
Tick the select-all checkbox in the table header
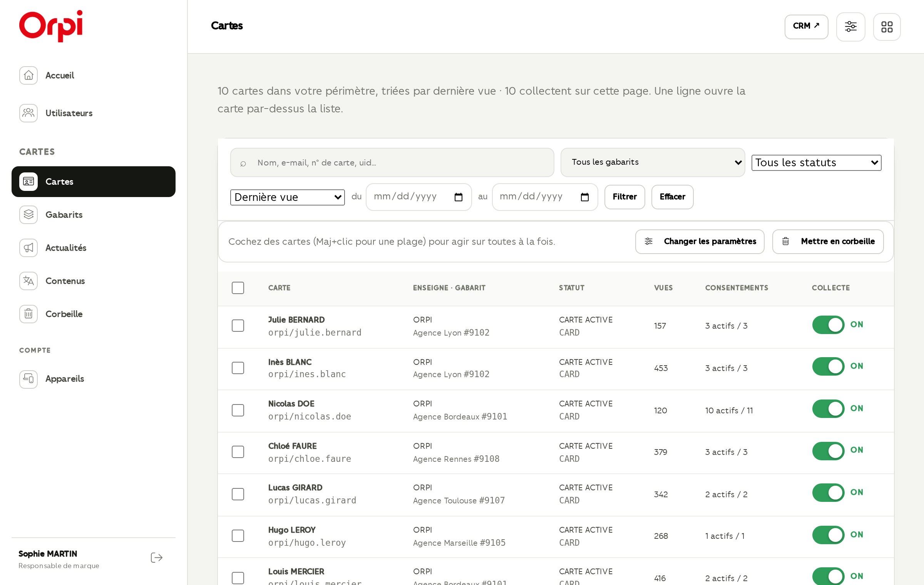coord(238,288)
